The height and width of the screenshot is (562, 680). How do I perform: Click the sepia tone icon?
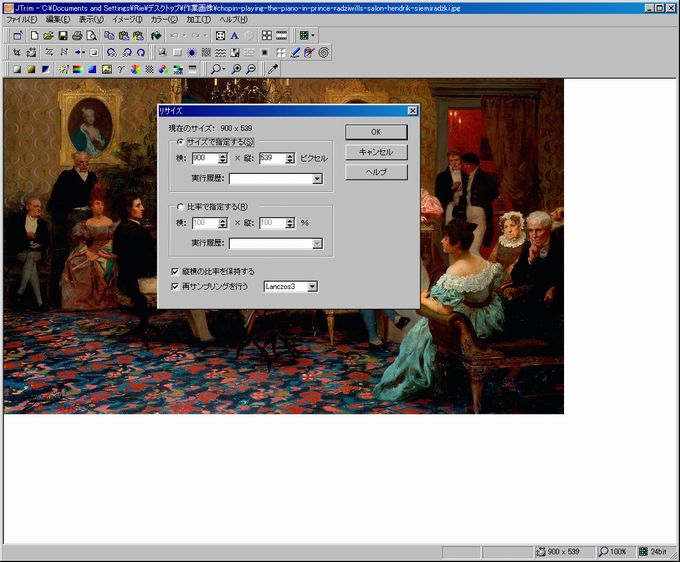(x=31, y=69)
